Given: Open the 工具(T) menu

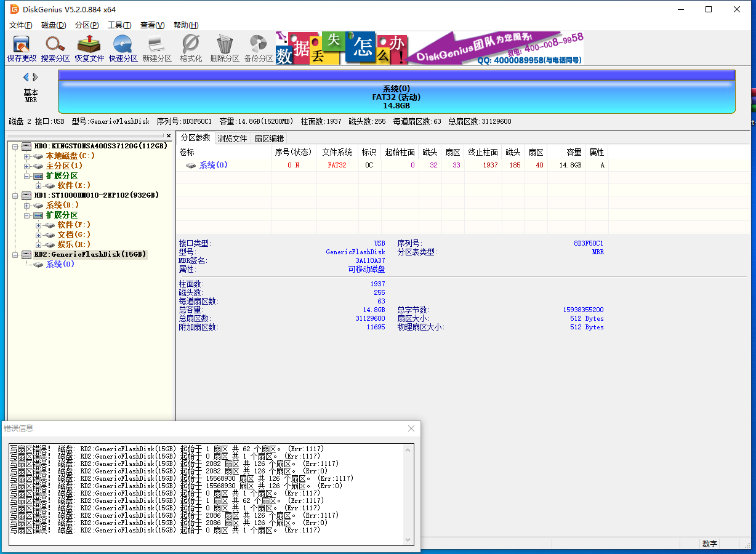Looking at the screenshot, I should pos(119,25).
